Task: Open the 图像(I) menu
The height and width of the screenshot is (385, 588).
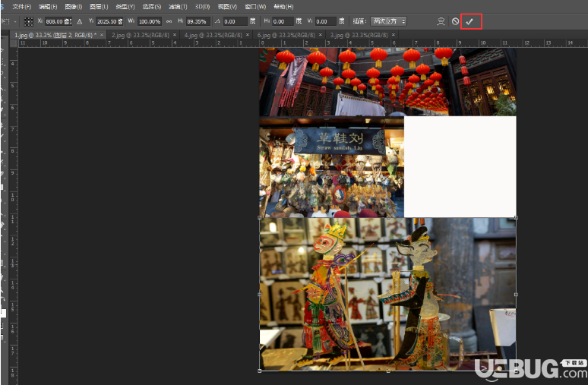Action: click(x=73, y=6)
